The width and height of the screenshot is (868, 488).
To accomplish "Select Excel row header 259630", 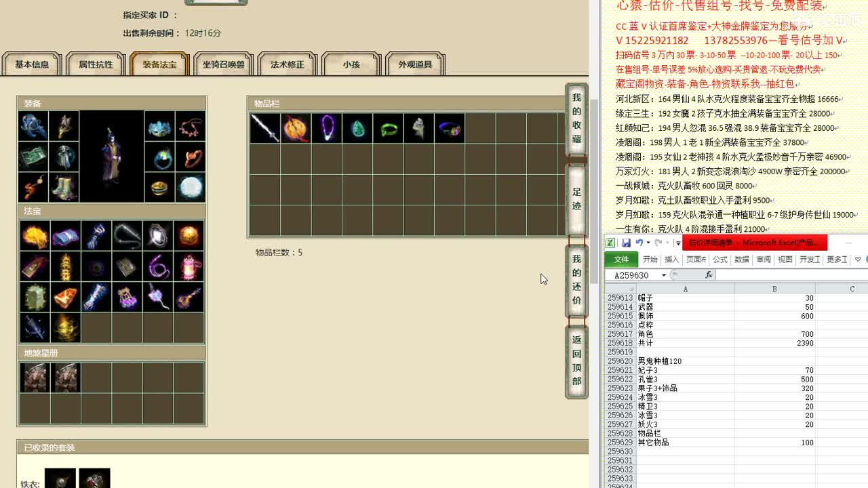I will 620,451.
